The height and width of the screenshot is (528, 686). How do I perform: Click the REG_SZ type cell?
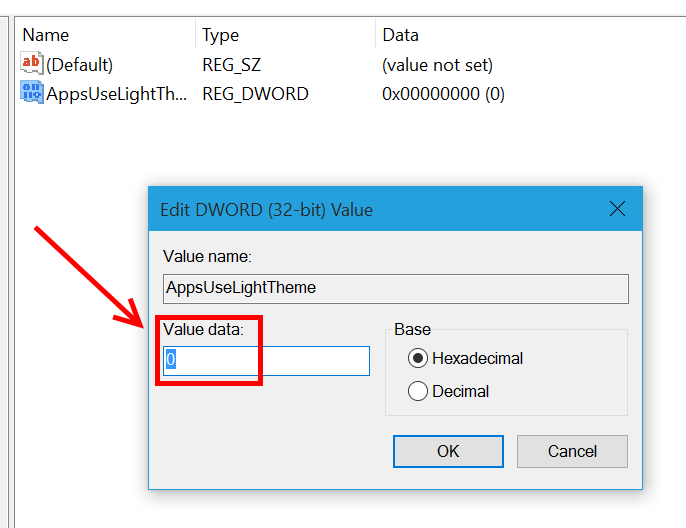point(231,65)
